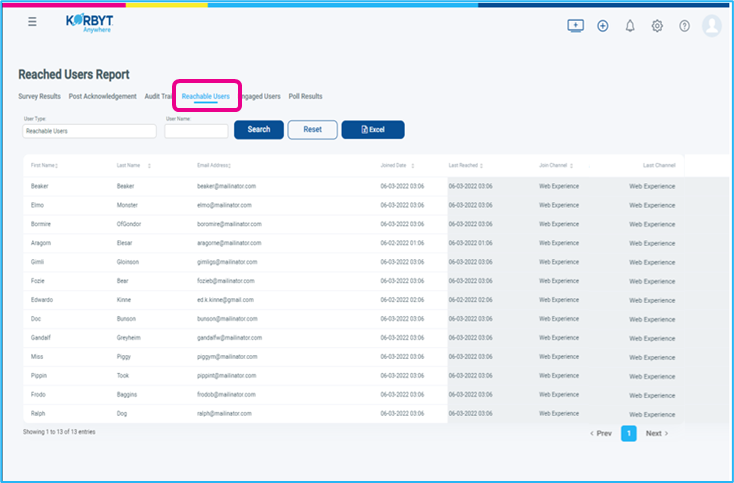Sort by Joined Date column arrows
The width and height of the screenshot is (734, 483).
tap(412, 166)
